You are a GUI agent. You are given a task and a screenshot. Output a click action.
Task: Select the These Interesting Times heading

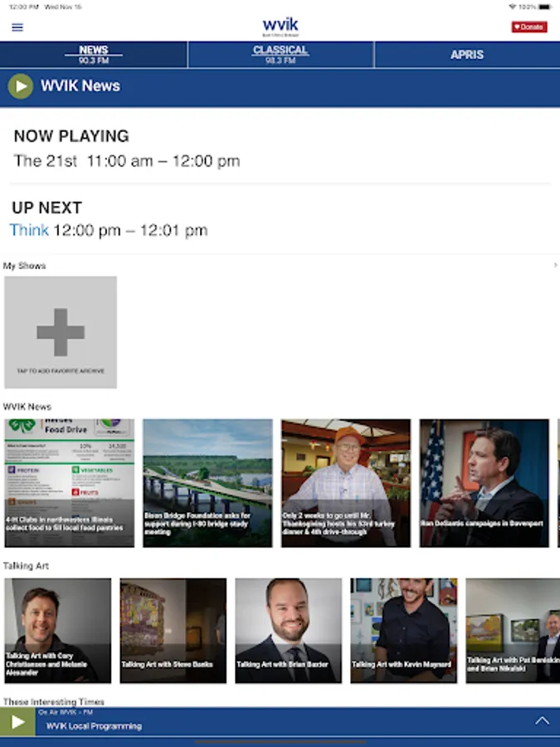click(x=53, y=701)
